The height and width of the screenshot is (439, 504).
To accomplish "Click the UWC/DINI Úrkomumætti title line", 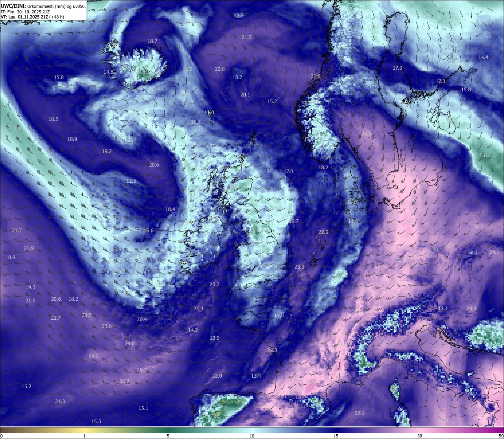I will pyautogui.click(x=43, y=6).
